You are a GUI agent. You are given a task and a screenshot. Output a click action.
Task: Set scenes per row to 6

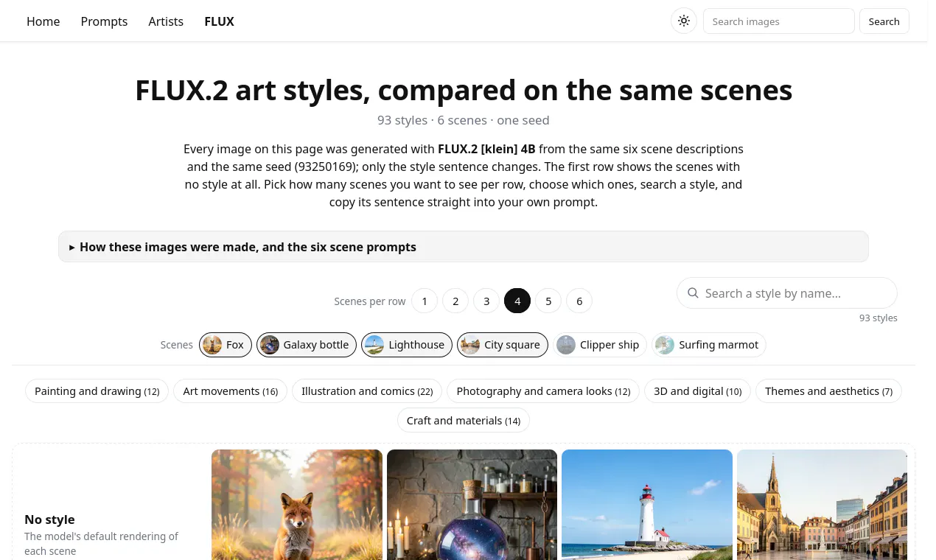pos(579,301)
